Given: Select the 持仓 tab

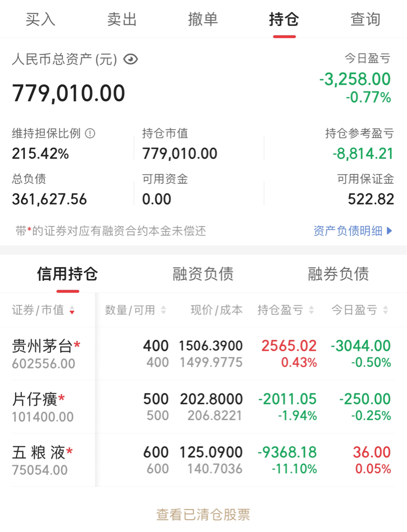Looking at the screenshot, I should (284, 19).
